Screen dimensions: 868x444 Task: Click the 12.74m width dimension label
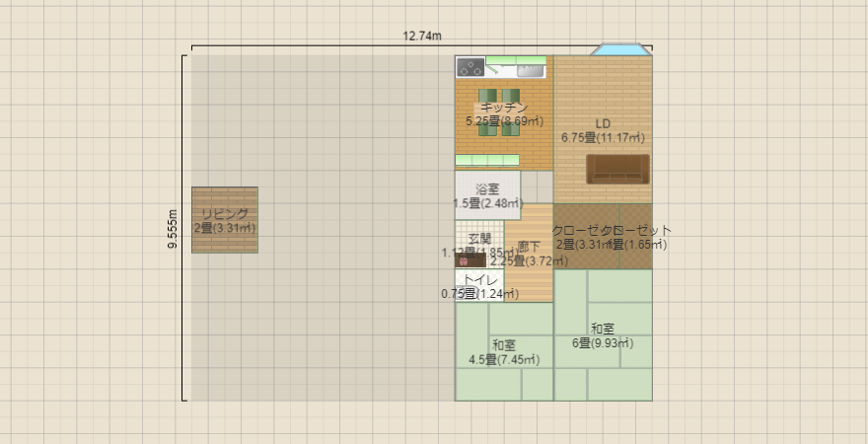click(422, 37)
